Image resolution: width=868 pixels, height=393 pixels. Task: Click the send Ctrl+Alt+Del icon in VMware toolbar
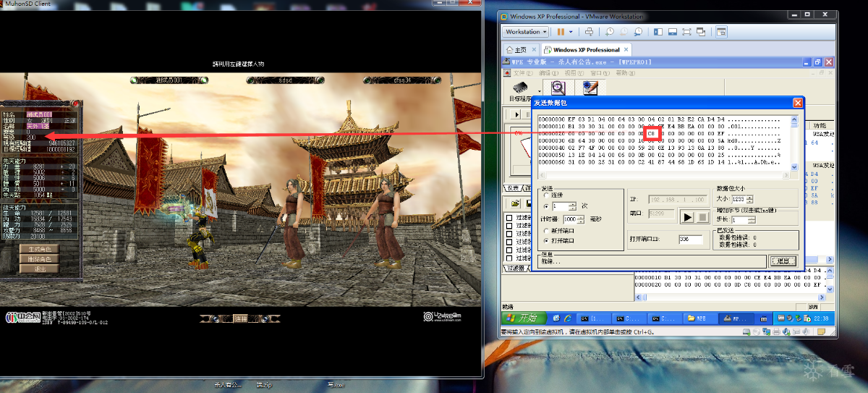click(589, 32)
